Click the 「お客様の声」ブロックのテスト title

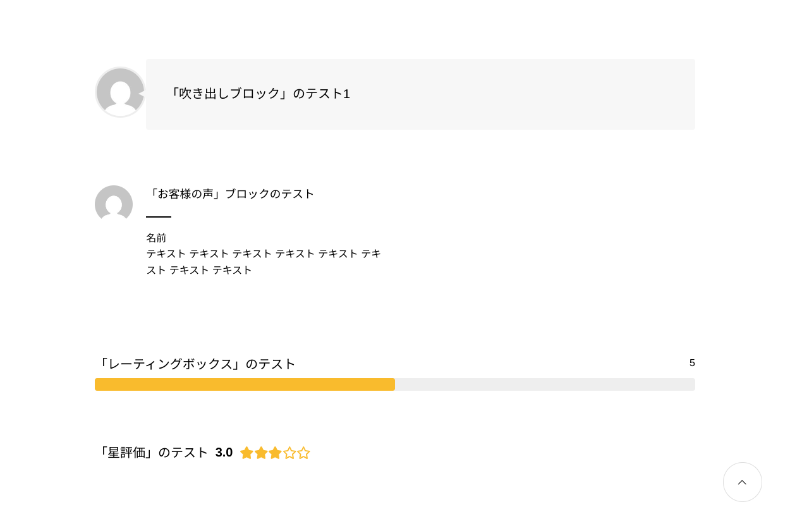[230, 194]
